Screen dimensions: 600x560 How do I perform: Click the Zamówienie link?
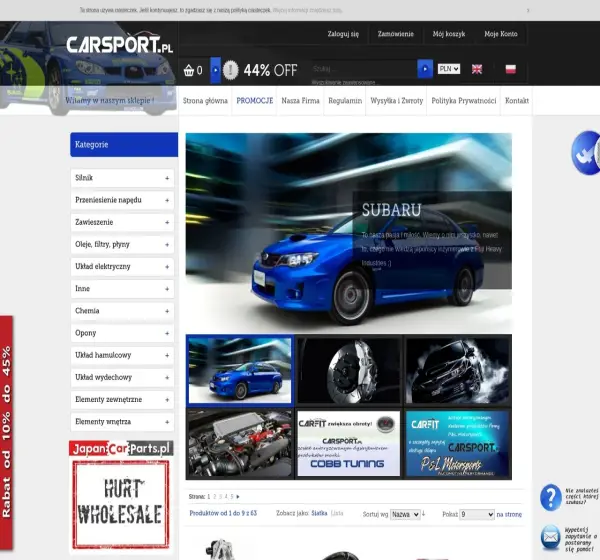(396, 34)
